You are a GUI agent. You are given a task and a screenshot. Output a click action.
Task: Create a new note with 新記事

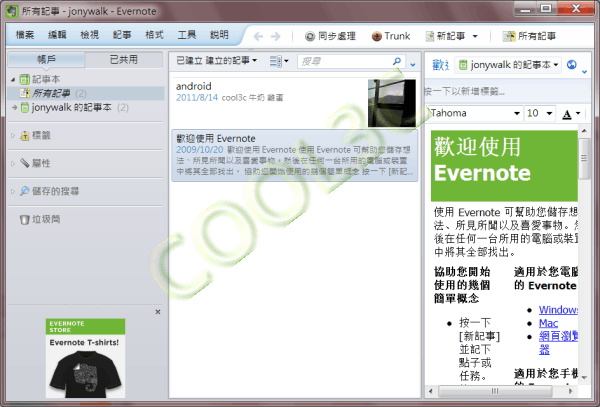[445, 36]
